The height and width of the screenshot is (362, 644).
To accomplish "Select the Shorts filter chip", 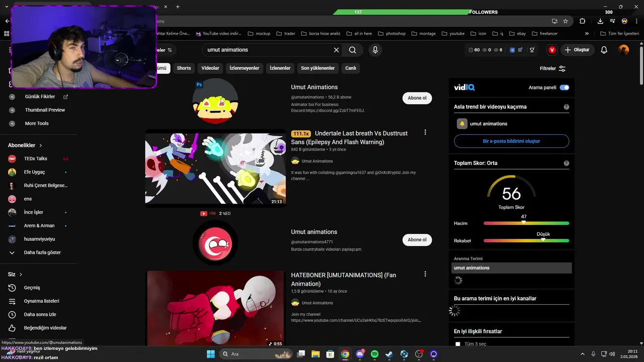I will pos(184,68).
